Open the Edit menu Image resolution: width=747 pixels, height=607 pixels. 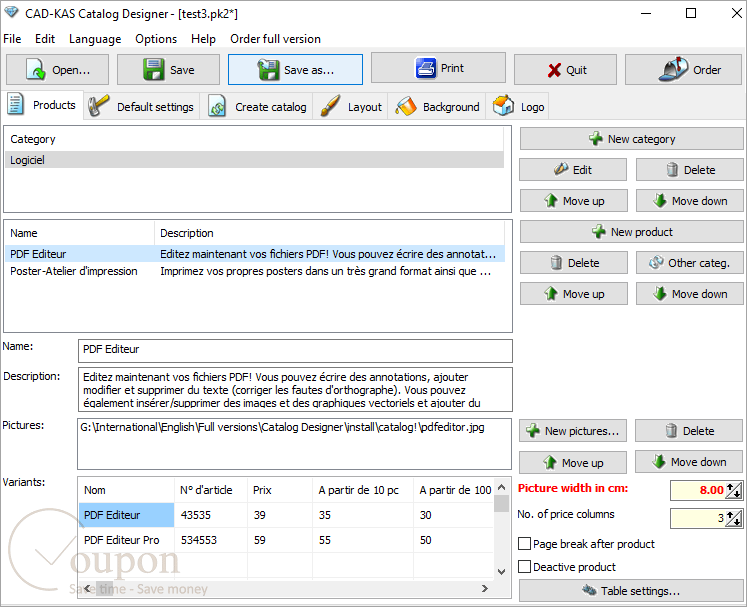(x=45, y=39)
